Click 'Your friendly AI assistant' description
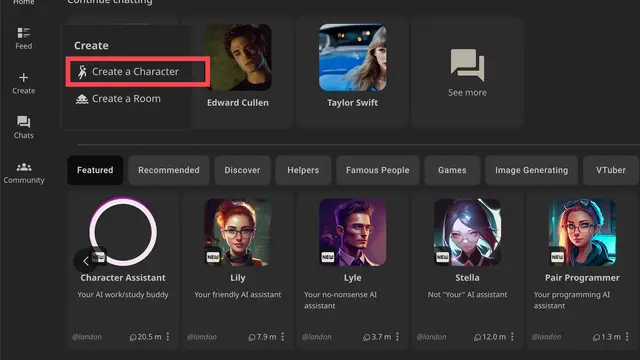The height and width of the screenshot is (360, 640). pyautogui.click(x=238, y=295)
